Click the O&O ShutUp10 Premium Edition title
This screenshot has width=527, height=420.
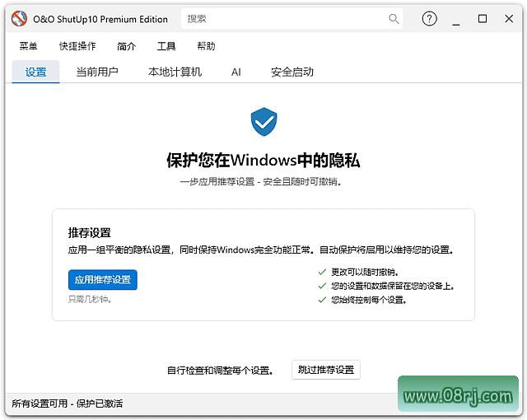tap(100, 19)
